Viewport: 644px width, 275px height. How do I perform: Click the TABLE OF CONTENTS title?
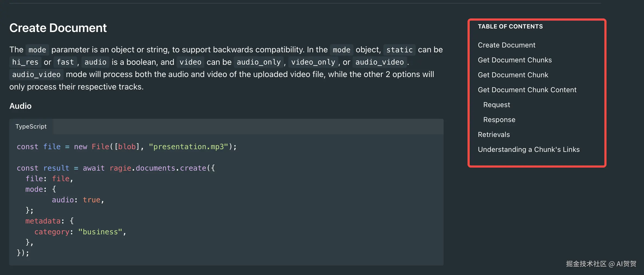coord(510,27)
